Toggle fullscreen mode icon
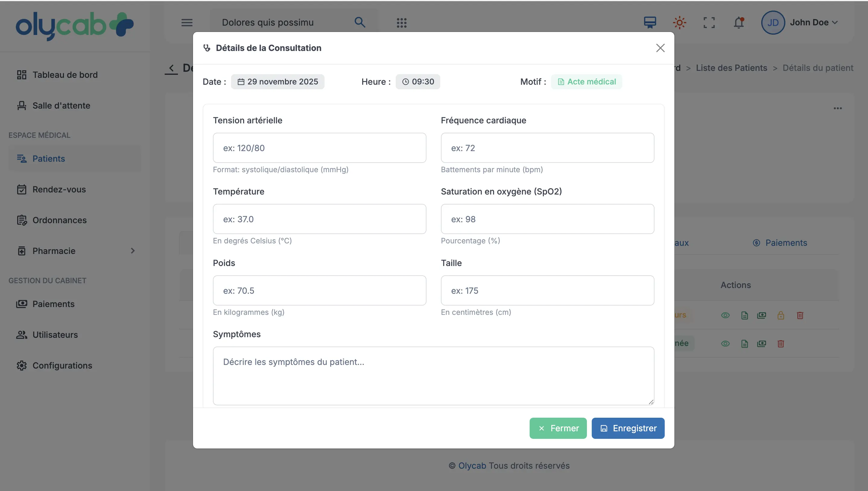Screen dimensions: 868x491 click(x=709, y=23)
